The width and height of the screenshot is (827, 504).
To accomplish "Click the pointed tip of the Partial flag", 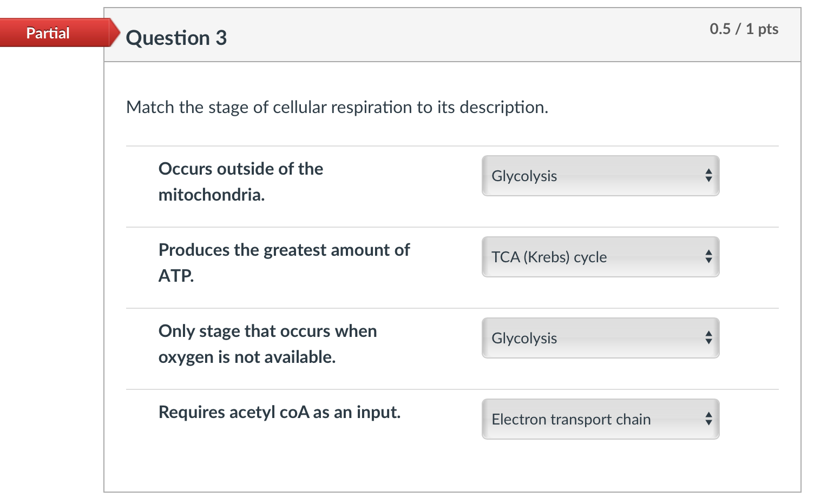I will [x=115, y=32].
